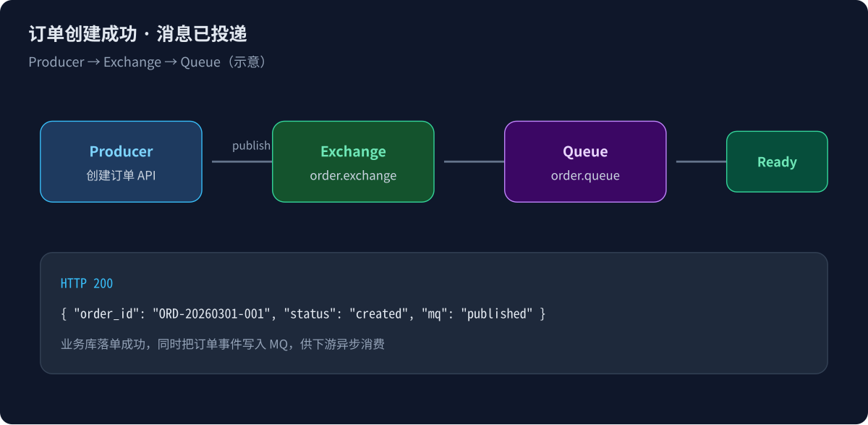Click connector line between Exchange and Queue
Image resolution: width=868 pixels, height=425 pixels.
coord(474,161)
